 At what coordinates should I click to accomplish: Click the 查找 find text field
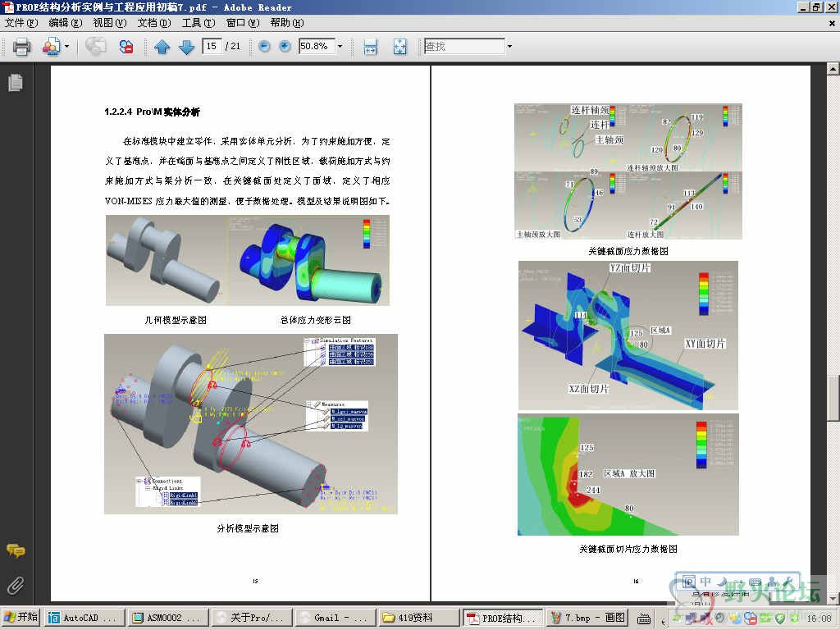463,47
